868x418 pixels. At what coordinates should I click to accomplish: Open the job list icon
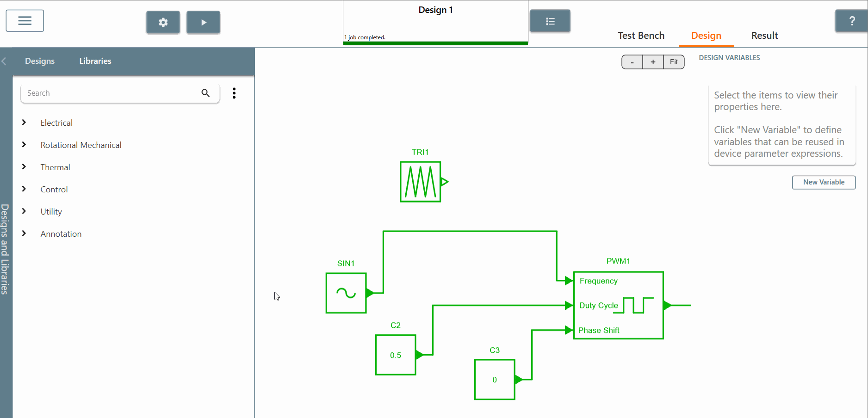550,21
